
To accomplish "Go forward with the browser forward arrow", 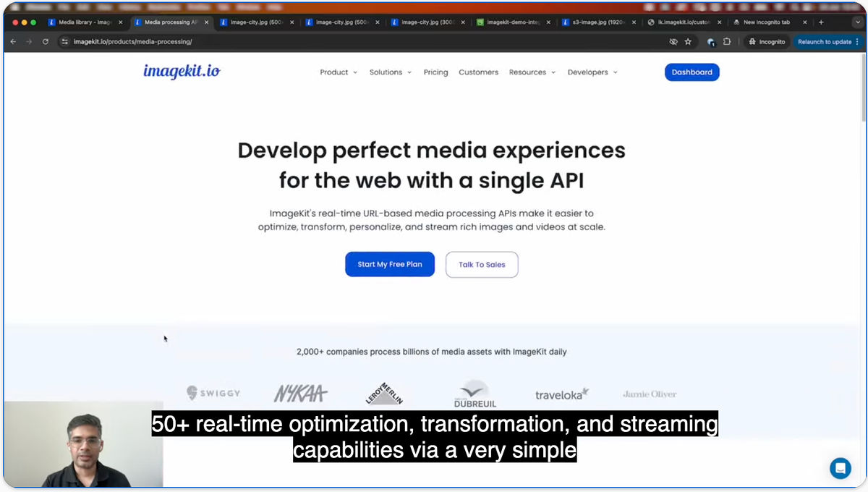I will (x=29, y=42).
